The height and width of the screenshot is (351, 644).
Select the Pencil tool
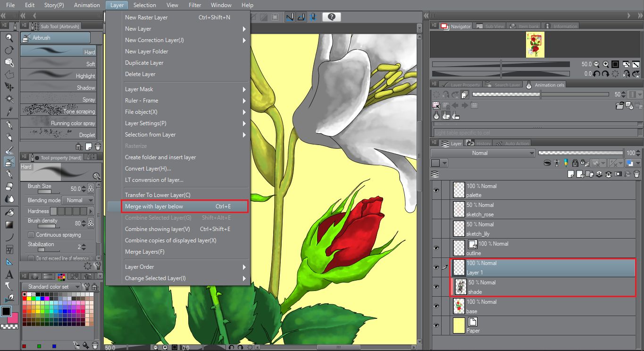point(9,137)
